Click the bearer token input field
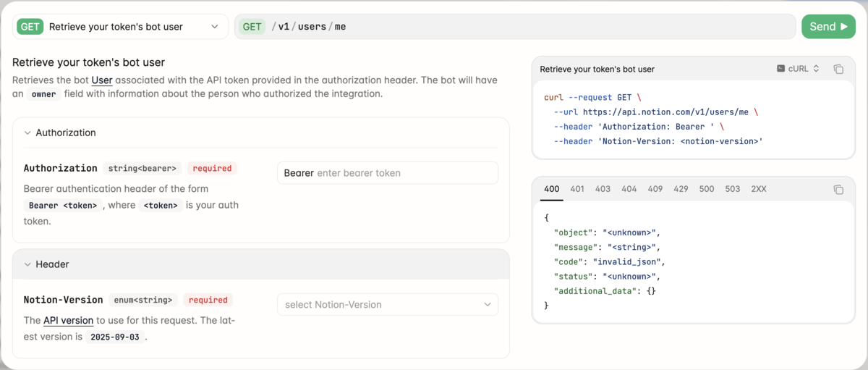 click(405, 173)
